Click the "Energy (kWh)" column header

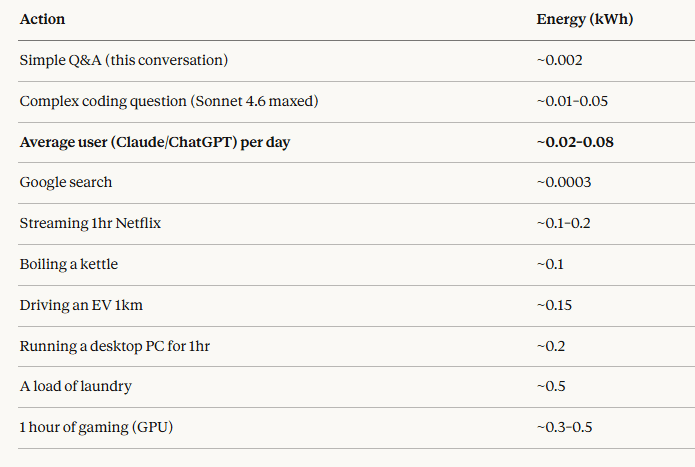pos(584,19)
